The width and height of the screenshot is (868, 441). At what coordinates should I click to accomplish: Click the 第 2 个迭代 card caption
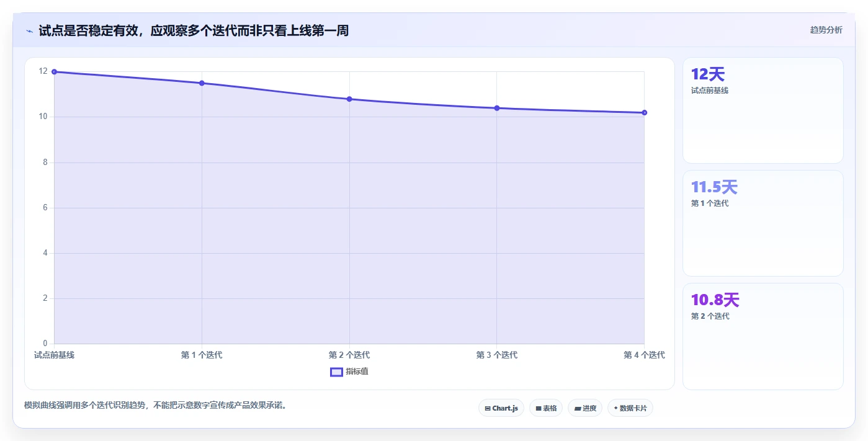pos(710,316)
